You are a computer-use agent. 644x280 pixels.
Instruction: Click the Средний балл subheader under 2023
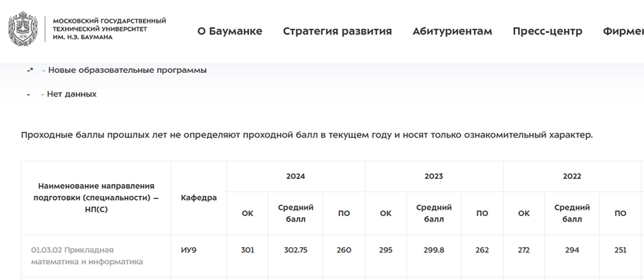[434, 213]
